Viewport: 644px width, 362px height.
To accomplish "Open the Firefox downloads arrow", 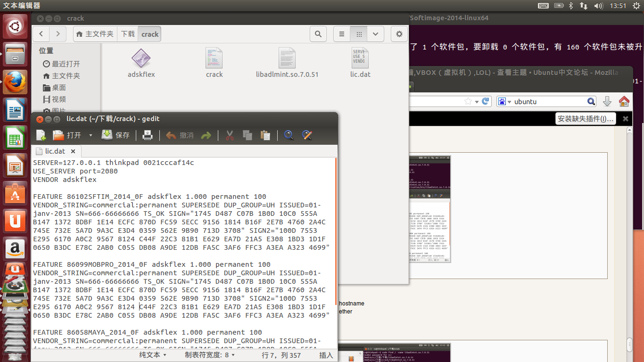I will [607, 101].
